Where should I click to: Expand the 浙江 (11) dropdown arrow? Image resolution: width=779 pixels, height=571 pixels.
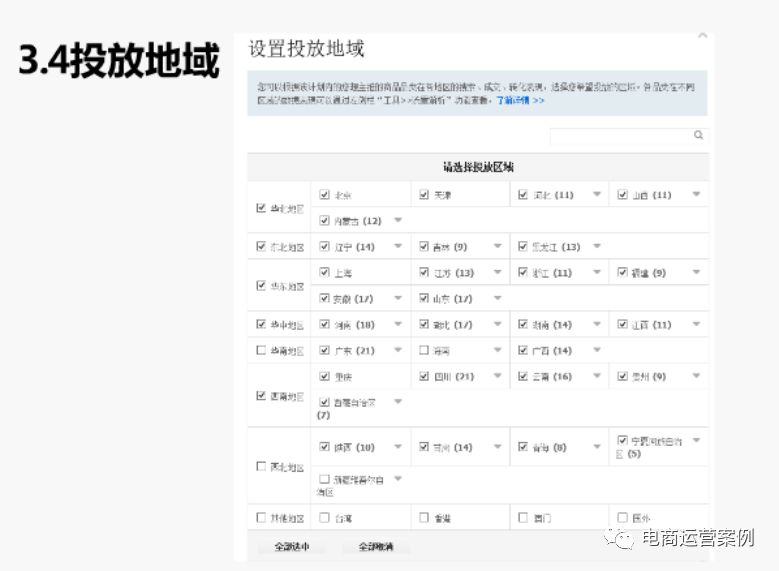click(597, 272)
